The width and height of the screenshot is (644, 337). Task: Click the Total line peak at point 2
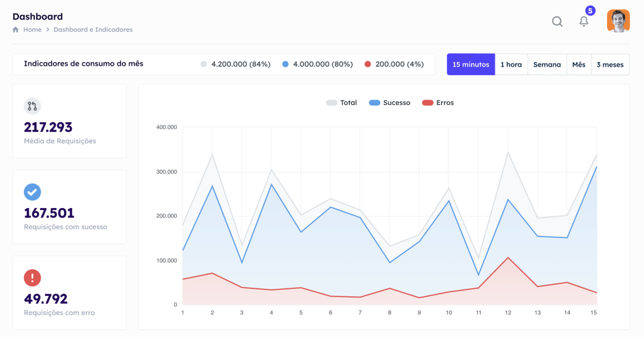click(x=212, y=154)
